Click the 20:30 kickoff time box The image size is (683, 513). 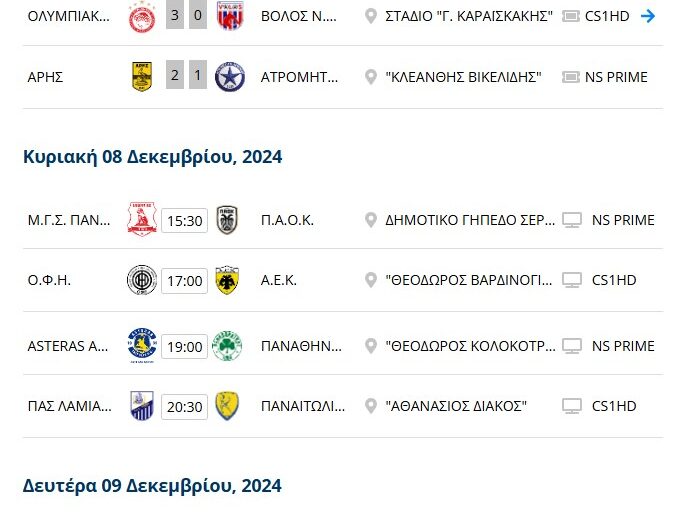184,407
